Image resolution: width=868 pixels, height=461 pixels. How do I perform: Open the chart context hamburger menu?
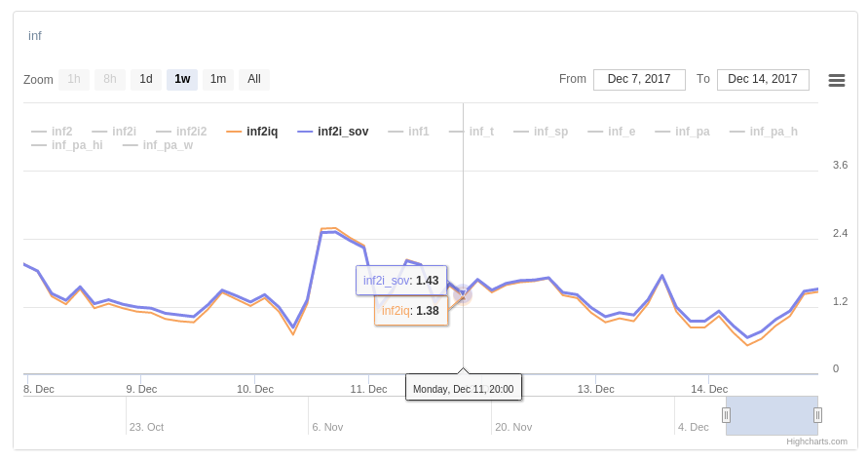click(836, 80)
